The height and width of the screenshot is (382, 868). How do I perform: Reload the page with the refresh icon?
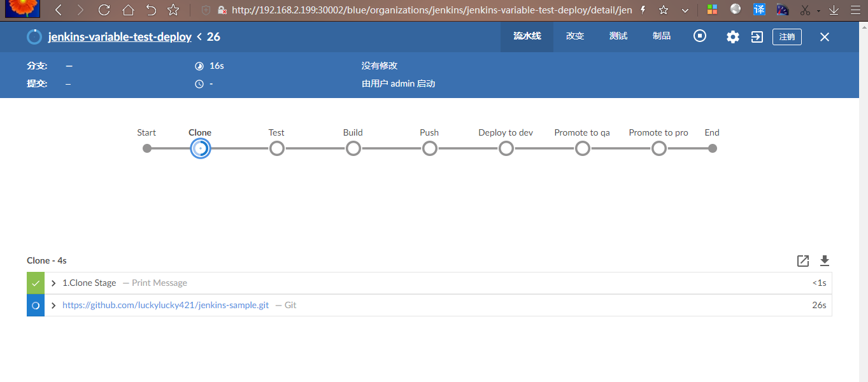click(104, 10)
